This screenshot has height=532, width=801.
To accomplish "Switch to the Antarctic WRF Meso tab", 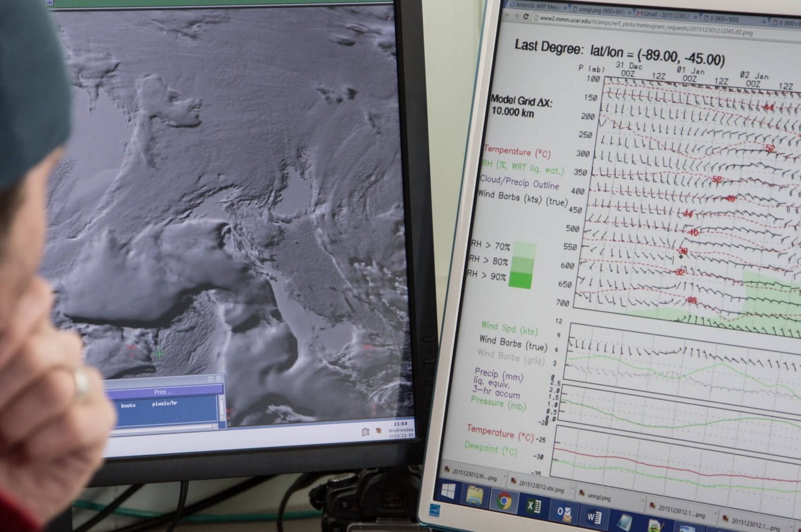I will click(537, 6).
